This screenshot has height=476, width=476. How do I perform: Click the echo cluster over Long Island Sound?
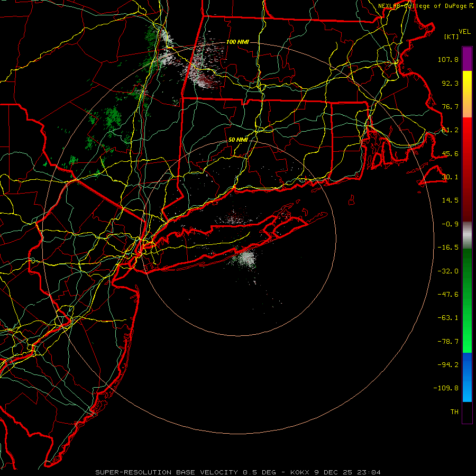pyautogui.click(x=234, y=217)
